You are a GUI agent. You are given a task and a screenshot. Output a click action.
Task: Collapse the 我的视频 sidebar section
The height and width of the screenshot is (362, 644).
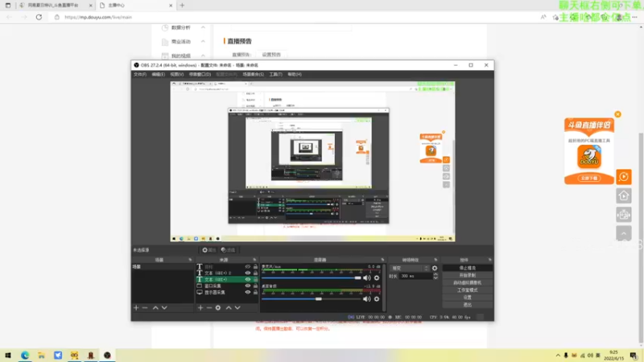(x=203, y=56)
